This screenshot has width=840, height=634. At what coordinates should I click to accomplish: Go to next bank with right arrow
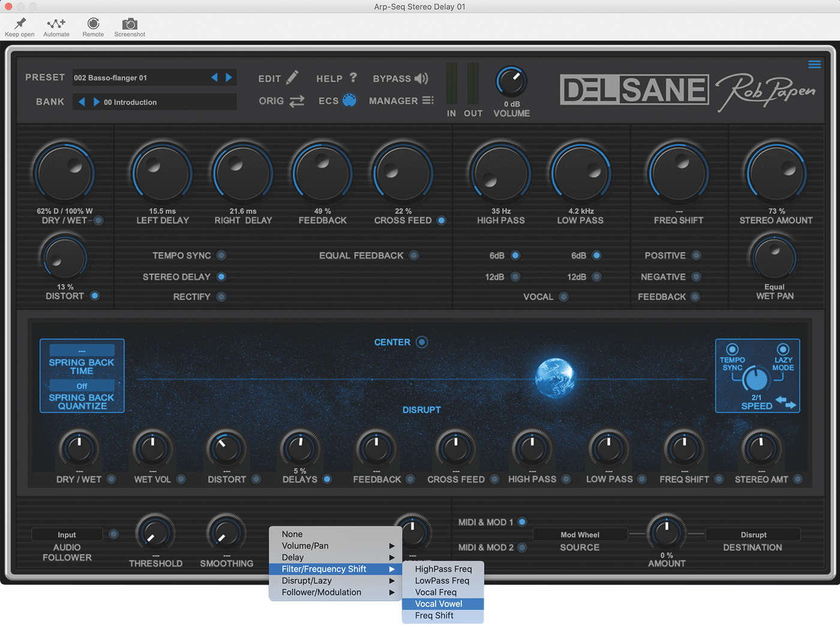(x=96, y=102)
